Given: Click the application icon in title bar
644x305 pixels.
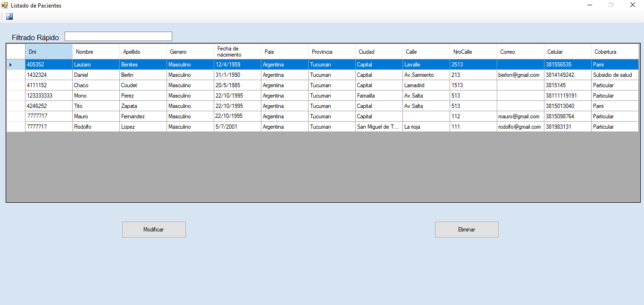Looking at the screenshot, I should pyautogui.click(x=5, y=5).
